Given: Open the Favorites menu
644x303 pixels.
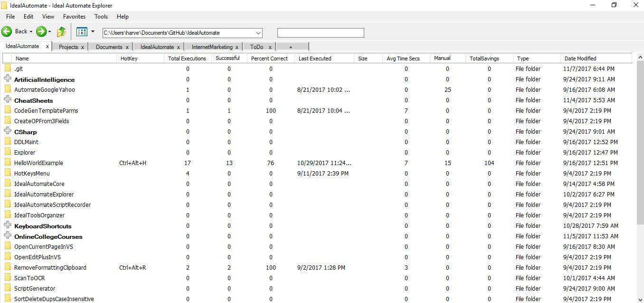Looking at the screenshot, I should click(74, 17).
